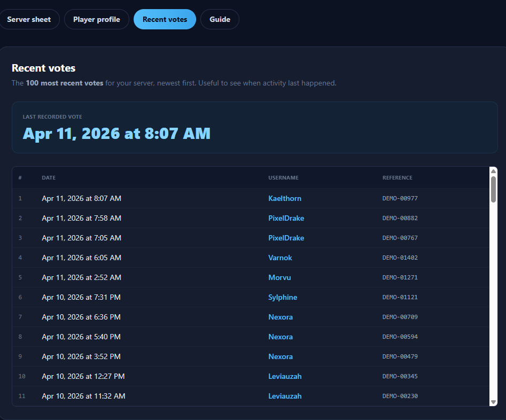Click Leviauzah username in the 12:27 PM row
This screenshot has height=420, width=506.
[x=285, y=376]
